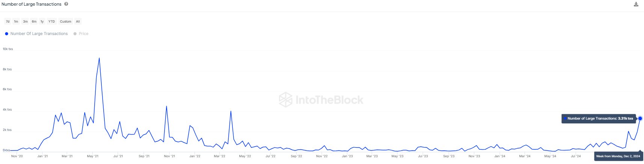Toggle Number Of Large Transactions series

click(36, 34)
